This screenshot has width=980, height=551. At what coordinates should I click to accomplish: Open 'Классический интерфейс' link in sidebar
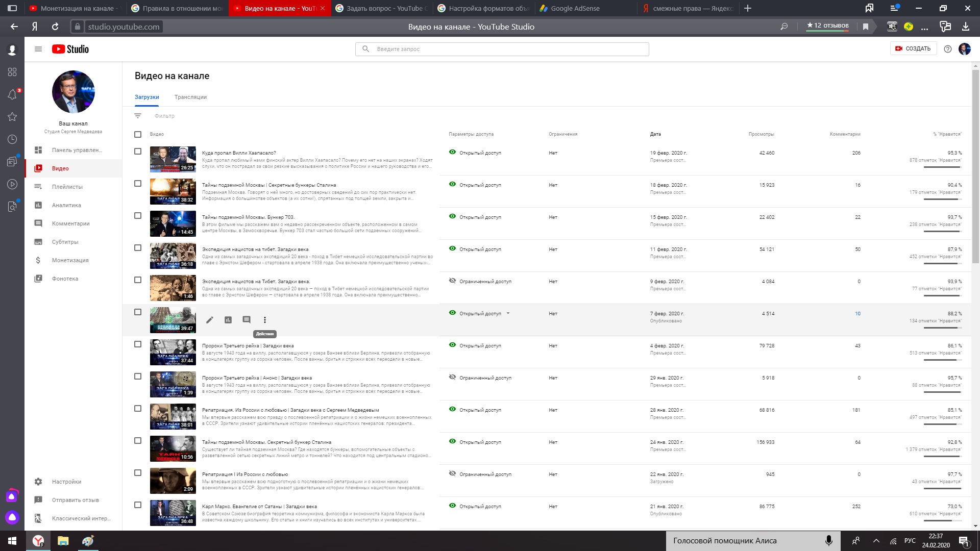point(73,518)
